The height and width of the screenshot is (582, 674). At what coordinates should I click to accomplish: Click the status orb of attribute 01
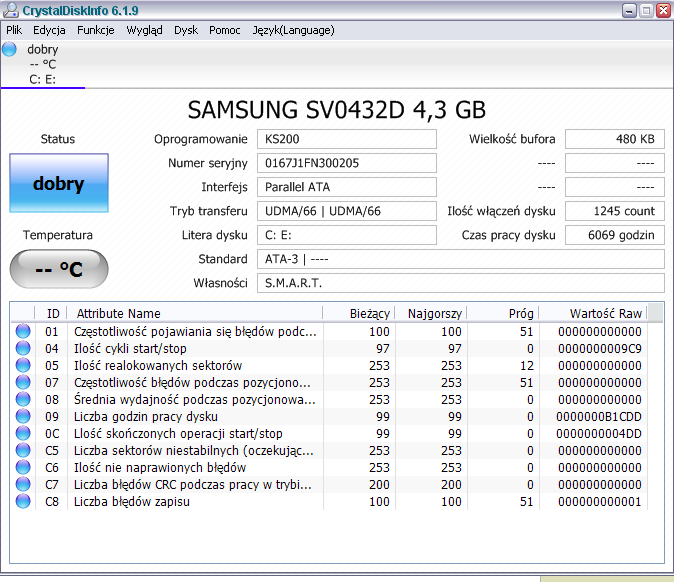coord(23,331)
